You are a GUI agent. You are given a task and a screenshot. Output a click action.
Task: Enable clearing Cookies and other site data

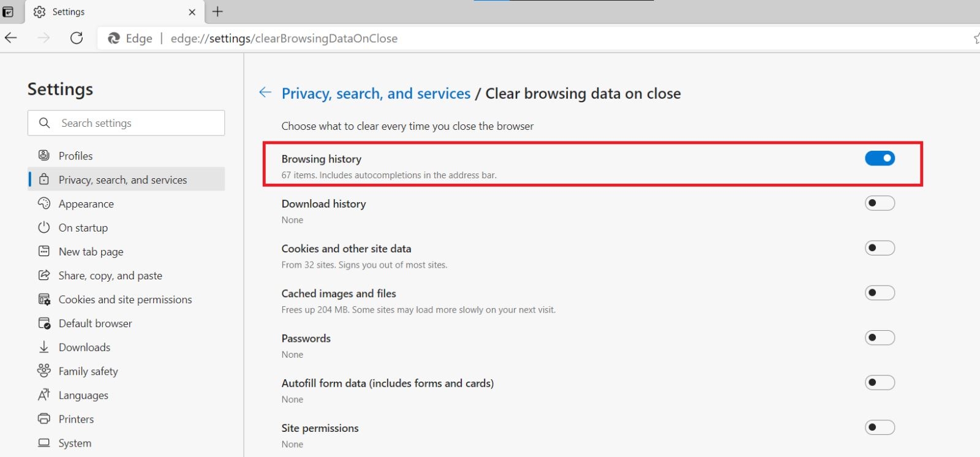click(x=880, y=248)
